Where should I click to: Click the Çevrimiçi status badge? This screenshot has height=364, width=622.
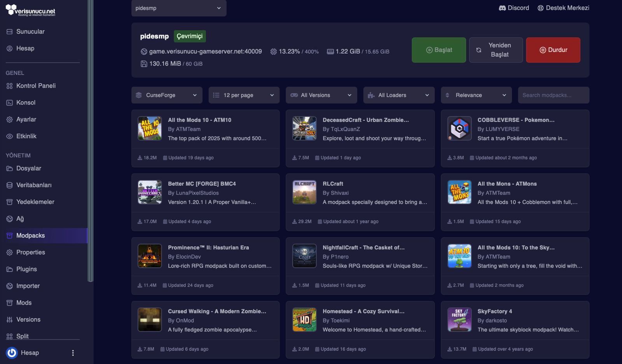click(190, 36)
